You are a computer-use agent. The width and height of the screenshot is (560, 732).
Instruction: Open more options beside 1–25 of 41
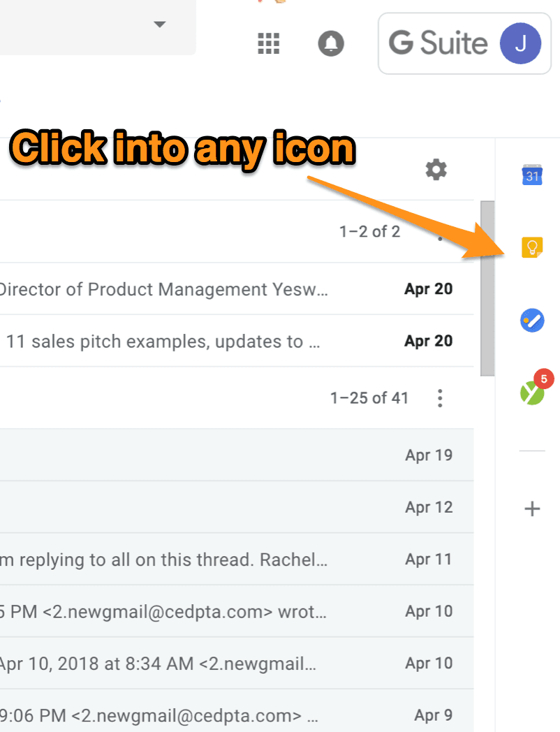pos(440,398)
